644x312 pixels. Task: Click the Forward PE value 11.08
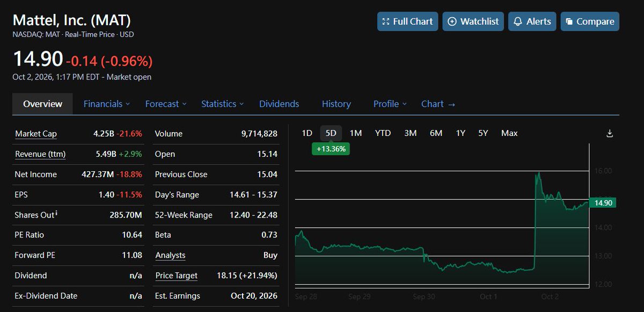coord(132,255)
